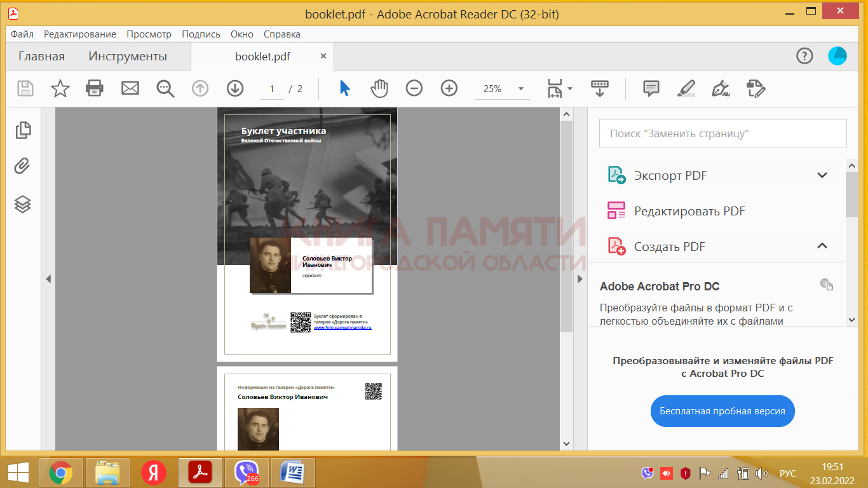Open the Создать PDF tool
This screenshot has height=488, width=868.
pos(670,247)
